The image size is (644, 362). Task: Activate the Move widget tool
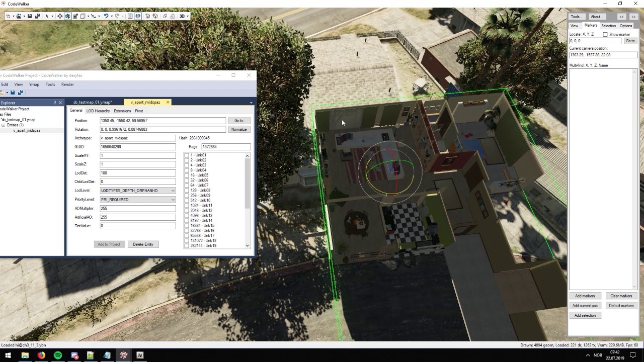click(x=60, y=16)
